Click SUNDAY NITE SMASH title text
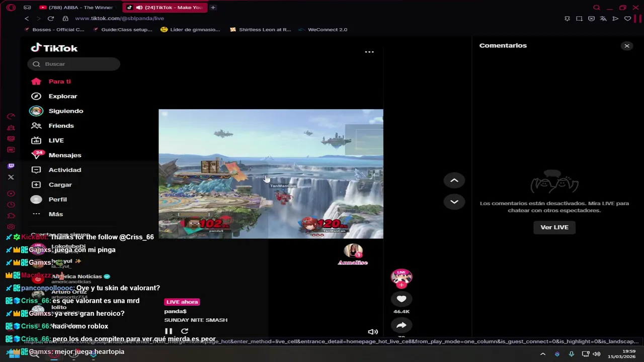Screen dimensions: 644x362 tap(196, 320)
